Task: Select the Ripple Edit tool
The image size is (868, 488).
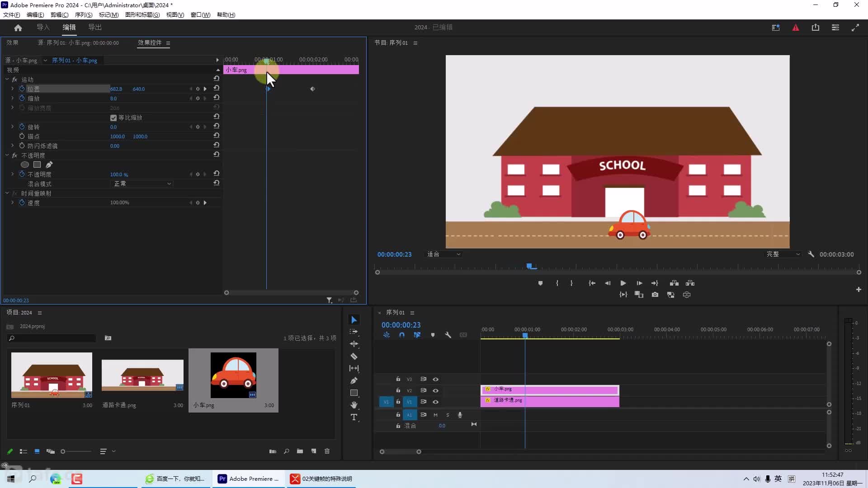Action: click(x=354, y=344)
